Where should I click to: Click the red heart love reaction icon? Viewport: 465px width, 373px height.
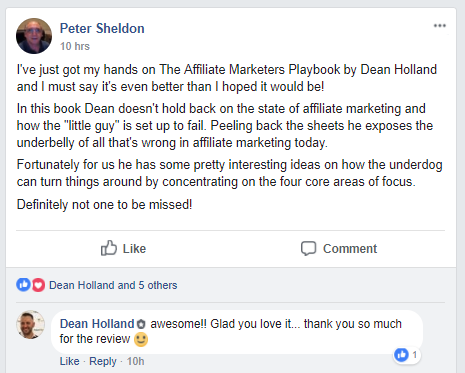[x=38, y=285]
